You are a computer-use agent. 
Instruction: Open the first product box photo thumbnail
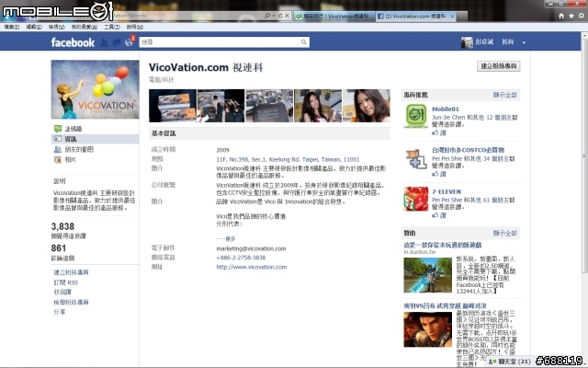[x=173, y=106]
